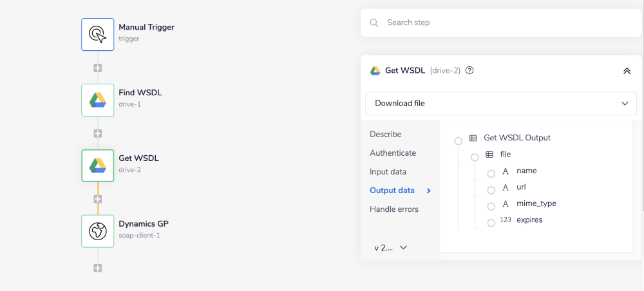This screenshot has height=291, width=644.
Task: Open the Download file operation dropdown
Action: point(500,103)
